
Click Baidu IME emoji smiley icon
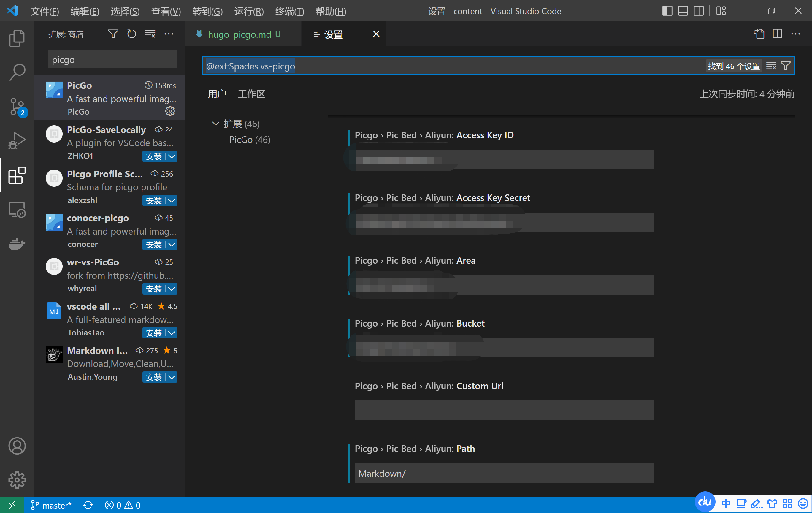click(803, 503)
